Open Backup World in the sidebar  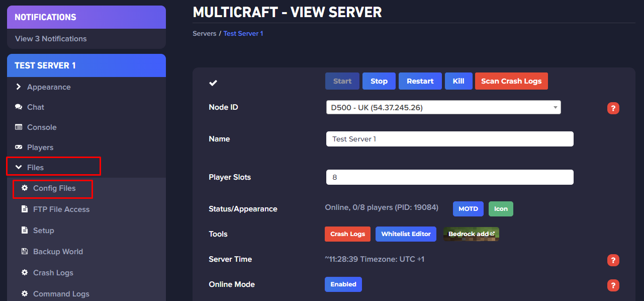(57, 252)
